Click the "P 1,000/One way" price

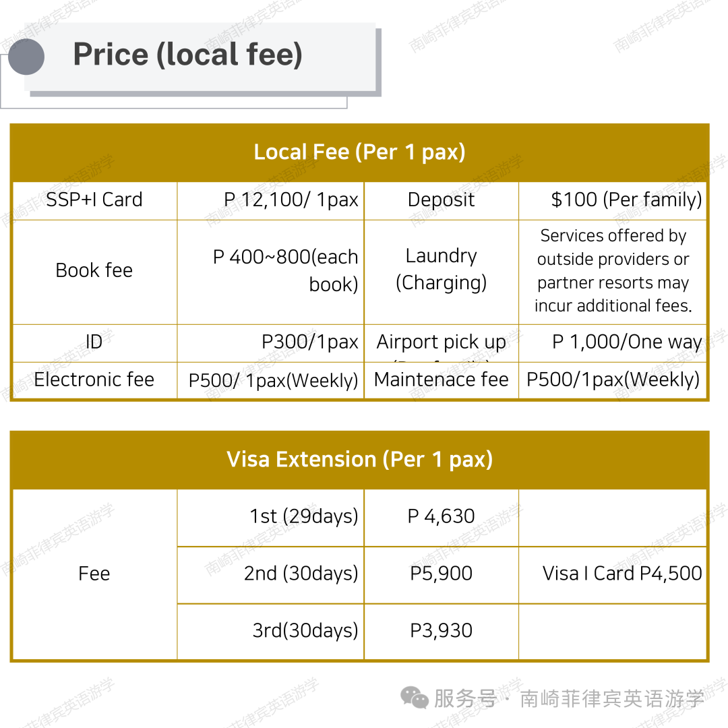(627, 342)
